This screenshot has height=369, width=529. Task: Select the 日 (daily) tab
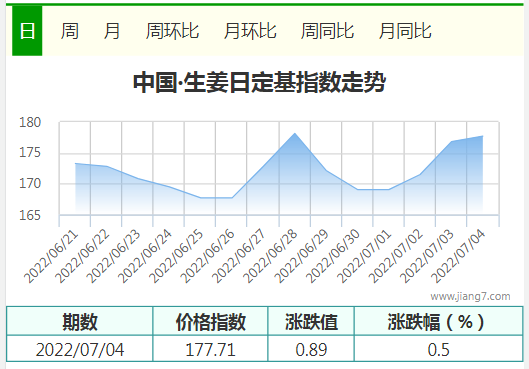coord(27,31)
